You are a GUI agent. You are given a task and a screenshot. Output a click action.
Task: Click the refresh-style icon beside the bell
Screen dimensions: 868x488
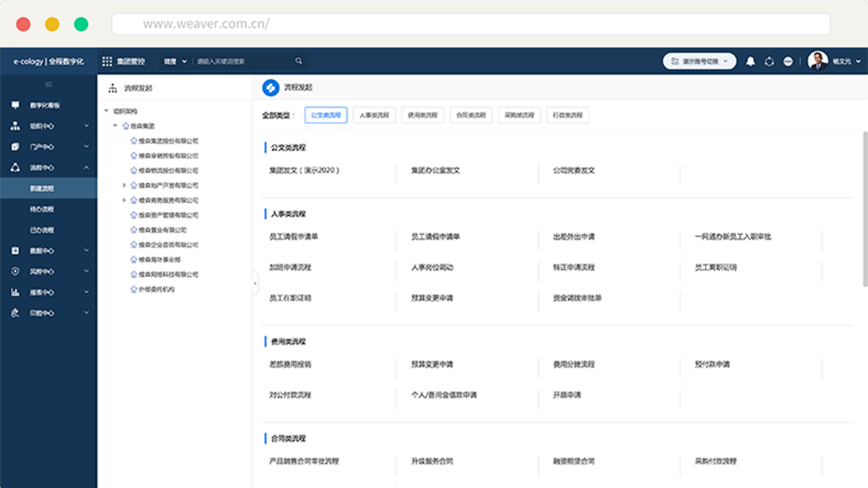[x=769, y=61]
